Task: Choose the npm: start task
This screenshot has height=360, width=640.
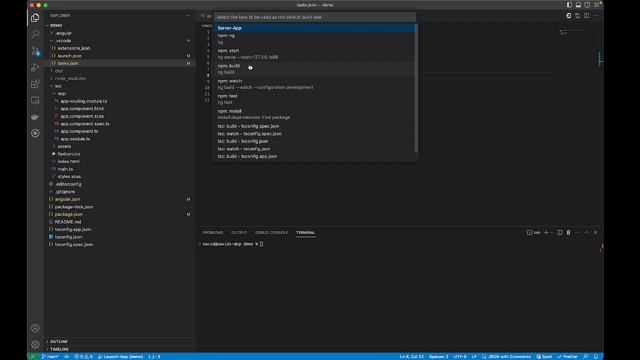Action: pos(314,54)
